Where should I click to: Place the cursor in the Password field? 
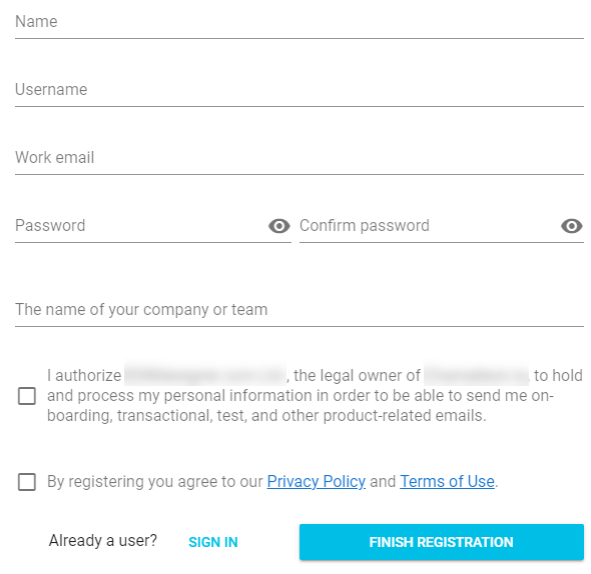click(x=141, y=226)
